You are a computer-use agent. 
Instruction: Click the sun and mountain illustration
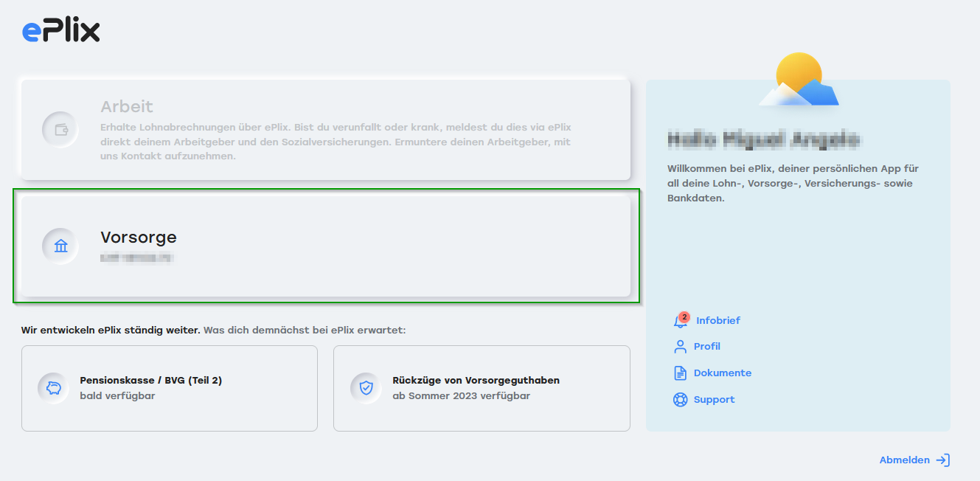pos(799,80)
